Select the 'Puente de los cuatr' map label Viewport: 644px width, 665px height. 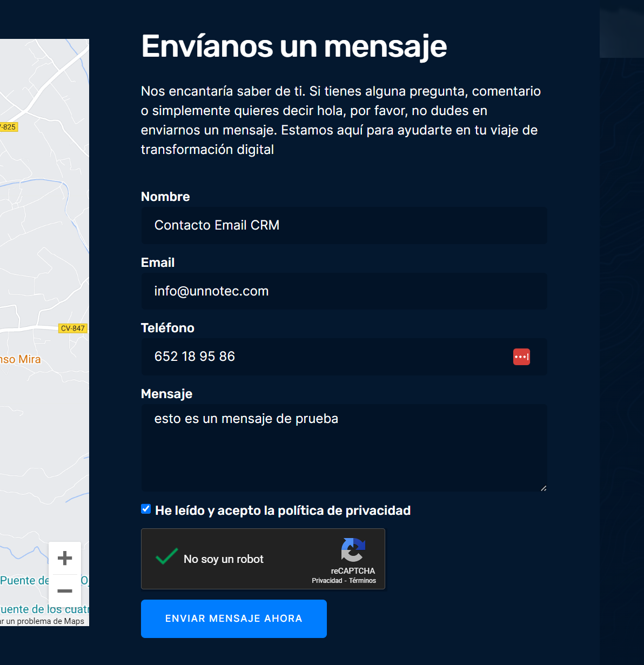coord(45,609)
